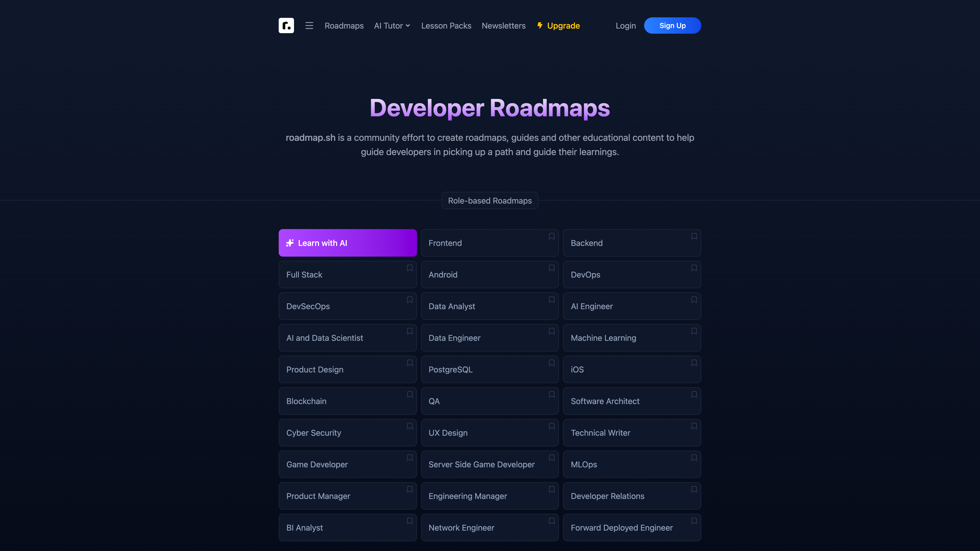Bookmark the BI Analyst roadmap
The height and width of the screenshot is (551, 980).
coord(410,521)
